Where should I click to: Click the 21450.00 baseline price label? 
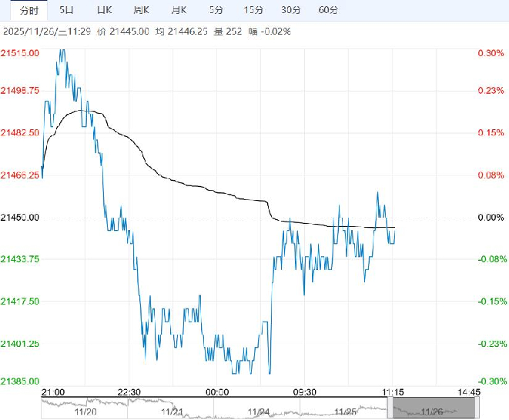(x=21, y=218)
